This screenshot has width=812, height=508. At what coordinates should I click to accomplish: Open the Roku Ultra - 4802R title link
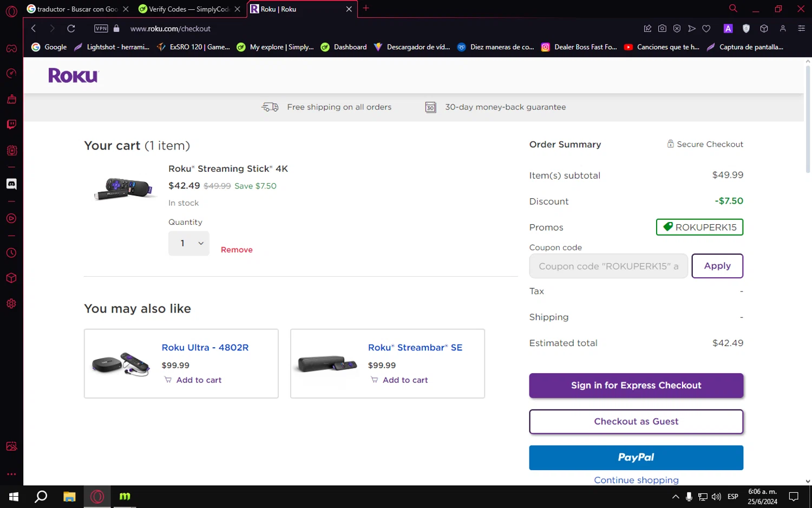point(205,348)
